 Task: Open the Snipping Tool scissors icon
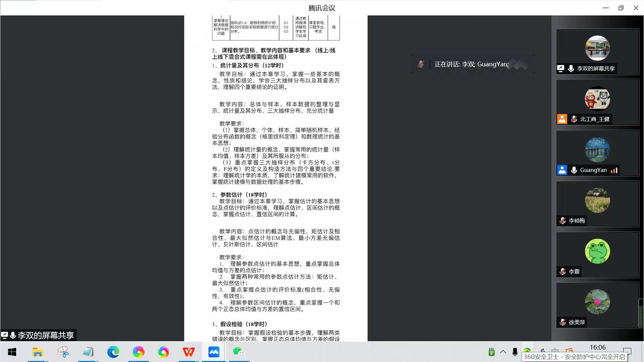click(x=63, y=352)
